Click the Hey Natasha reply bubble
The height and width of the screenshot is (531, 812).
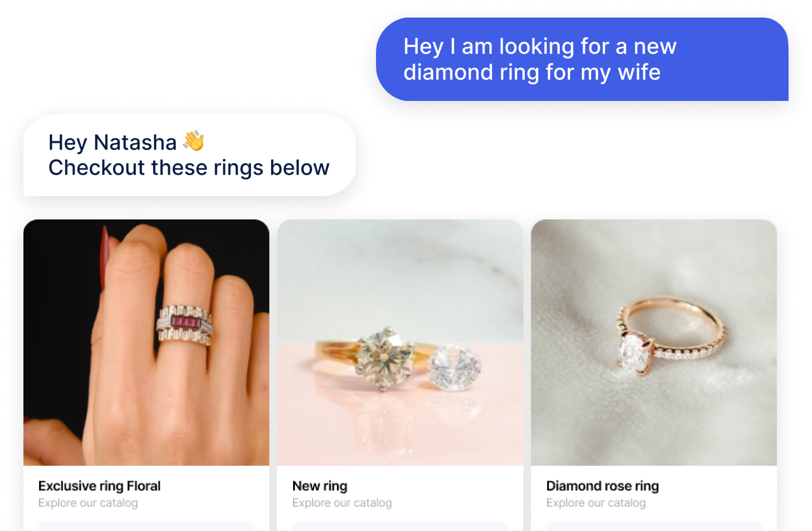tap(189, 155)
